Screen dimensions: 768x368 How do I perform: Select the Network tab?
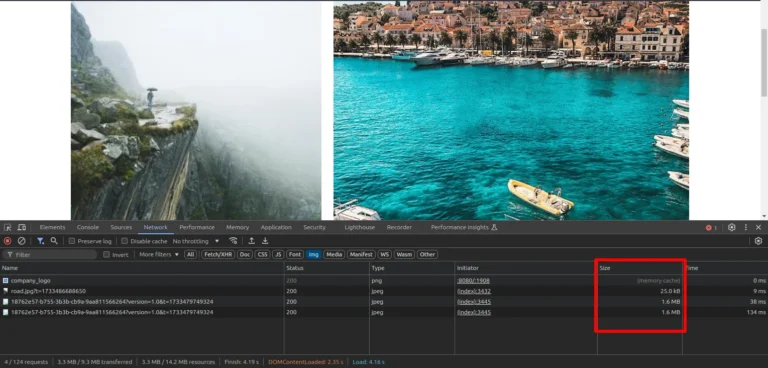tap(156, 227)
